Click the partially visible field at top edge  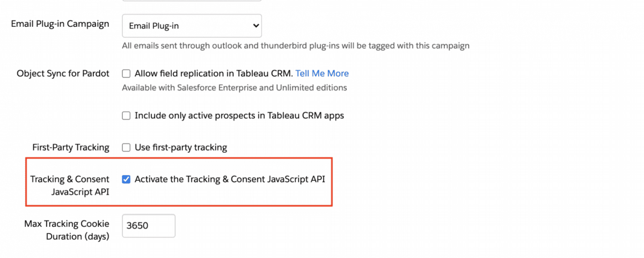(192, 1)
